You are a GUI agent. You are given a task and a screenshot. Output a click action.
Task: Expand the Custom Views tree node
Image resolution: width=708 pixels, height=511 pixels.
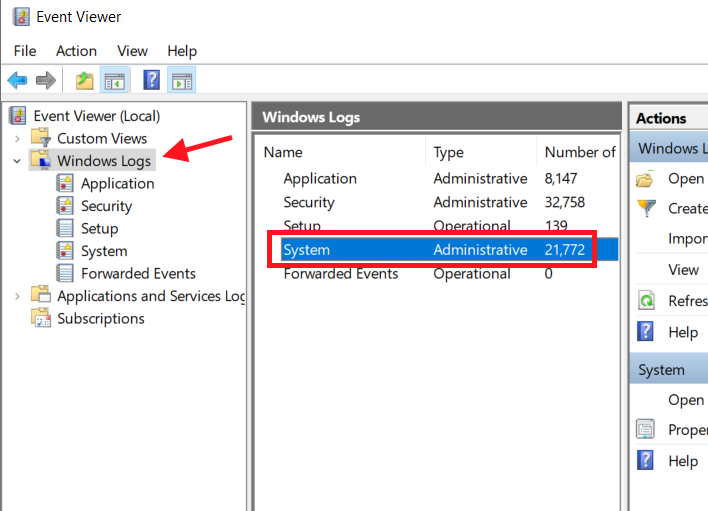[x=17, y=139]
